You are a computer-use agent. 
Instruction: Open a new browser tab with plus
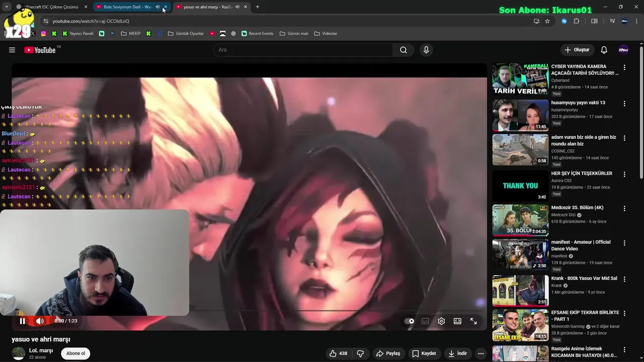[258, 7]
